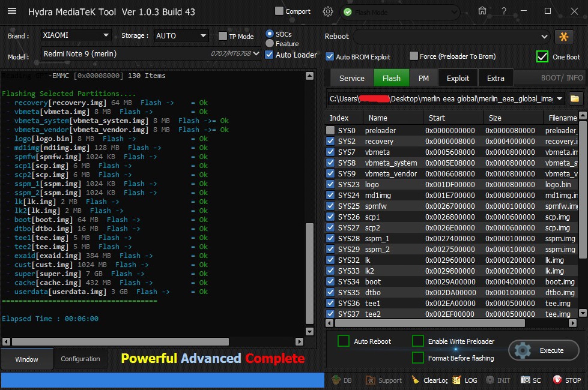Click partition table scroll down arrow
The height and width of the screenshot is (390, 588).
[x=583, y=313]
